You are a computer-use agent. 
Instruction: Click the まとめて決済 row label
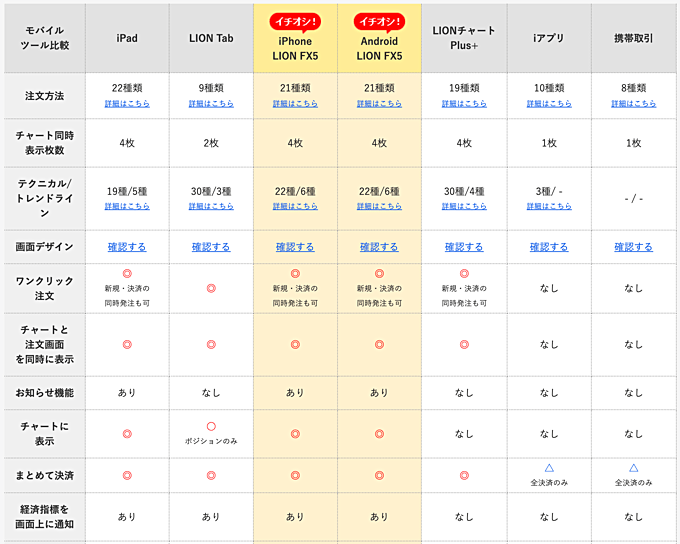(x=45, y=475)
